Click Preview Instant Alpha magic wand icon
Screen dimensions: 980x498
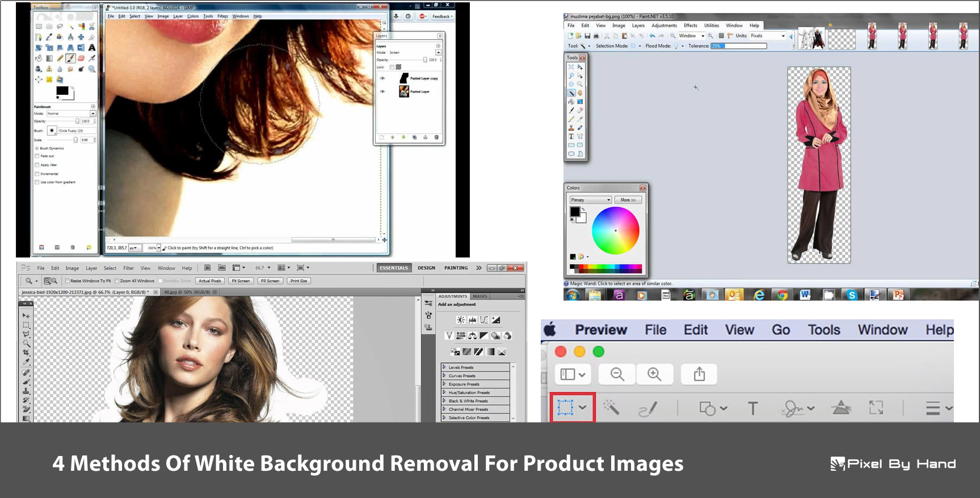[611, 407]
